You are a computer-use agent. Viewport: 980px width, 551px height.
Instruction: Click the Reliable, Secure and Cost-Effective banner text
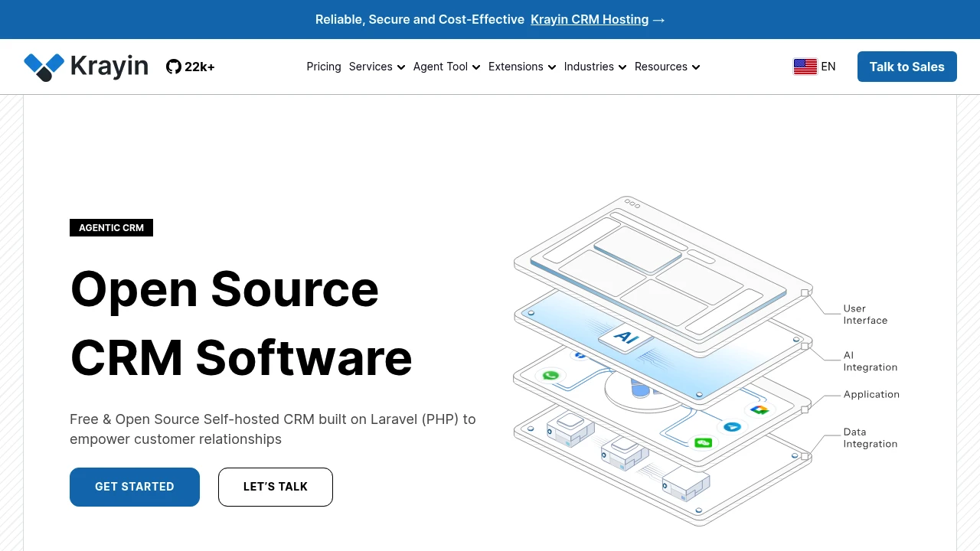click(x=420, y=19)
